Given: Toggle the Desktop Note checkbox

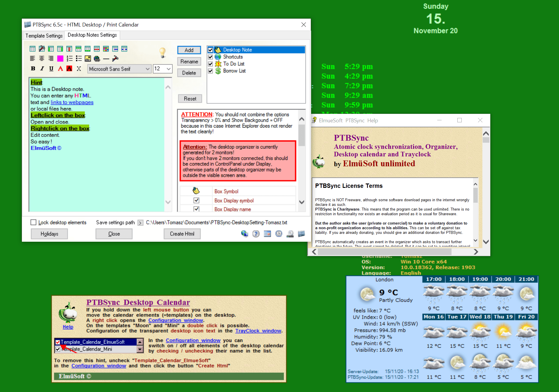Looking at the screenshot, I should [210, 50].
